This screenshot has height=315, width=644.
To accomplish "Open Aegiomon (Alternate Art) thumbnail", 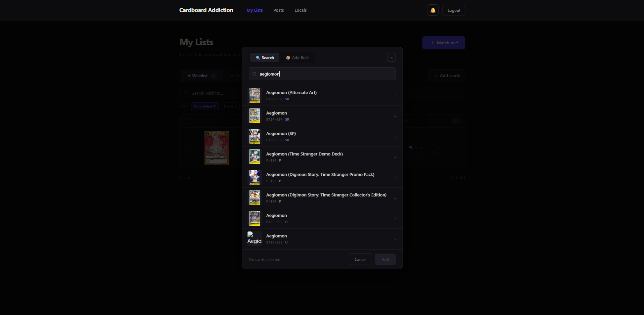I will point(255,95).
